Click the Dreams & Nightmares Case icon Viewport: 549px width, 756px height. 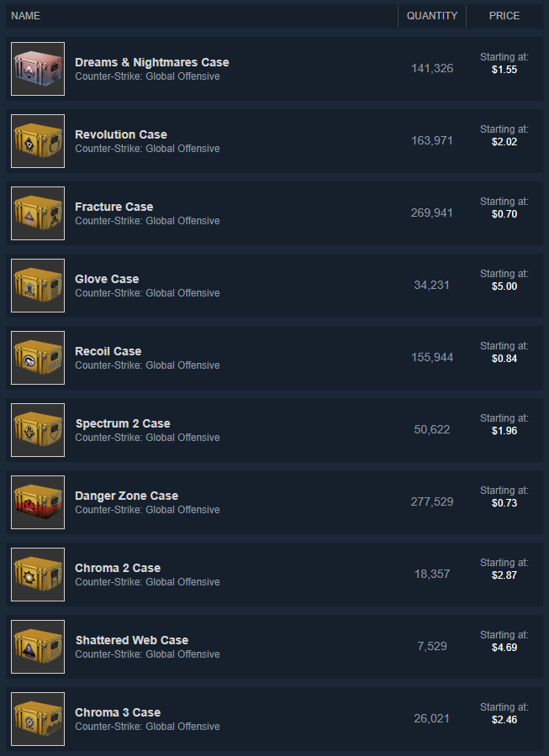[x=38, y=69]
